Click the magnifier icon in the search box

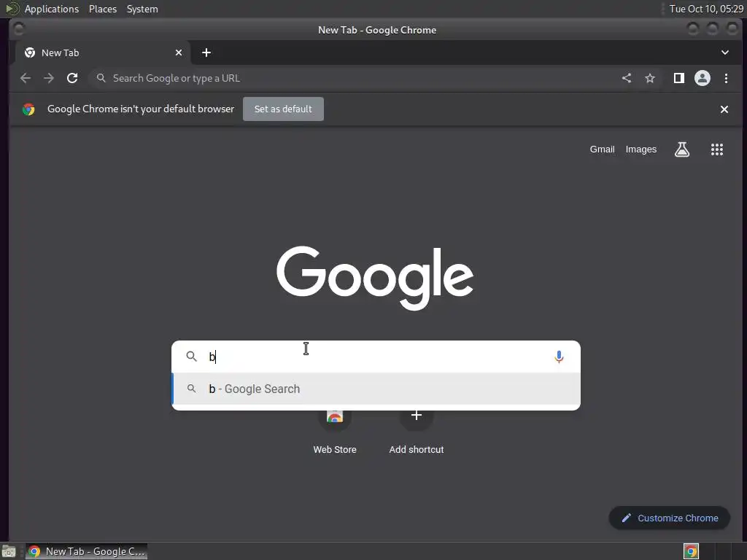[192, 356]
